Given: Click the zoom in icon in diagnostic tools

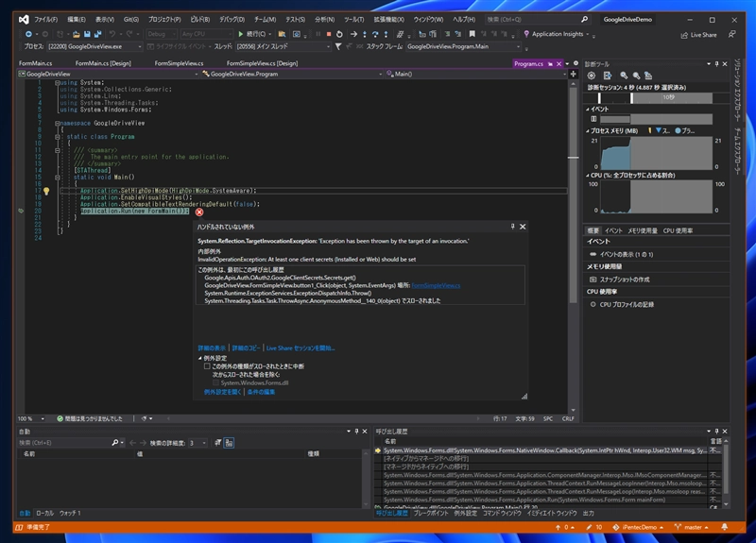Looking at the screenshot, I should tap(624, 76).
